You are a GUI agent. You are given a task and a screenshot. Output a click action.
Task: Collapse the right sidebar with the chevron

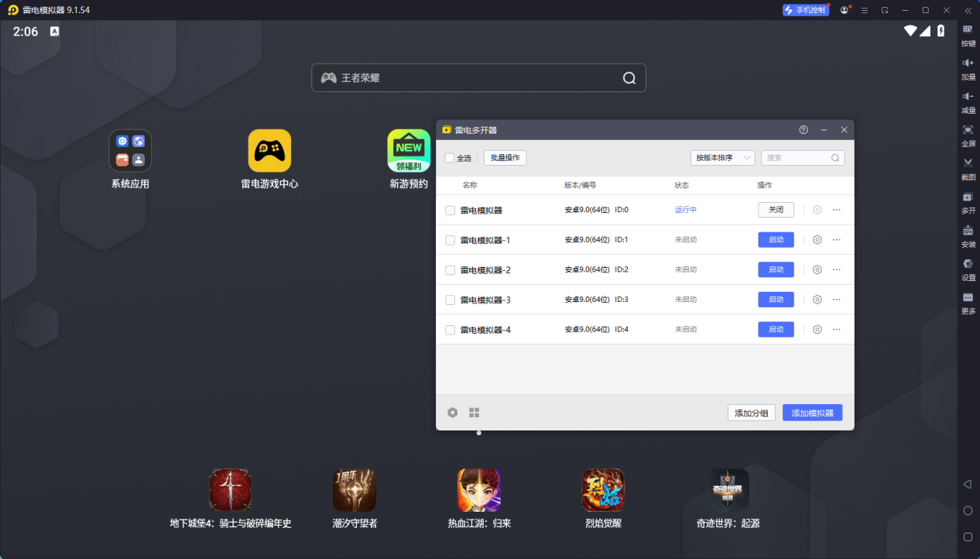pos(968,10)
